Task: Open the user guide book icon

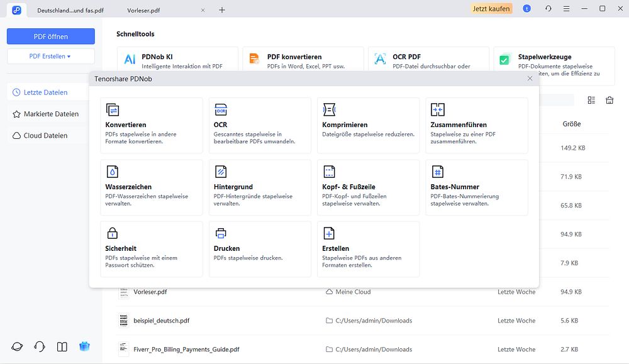Action: [62, 346]
